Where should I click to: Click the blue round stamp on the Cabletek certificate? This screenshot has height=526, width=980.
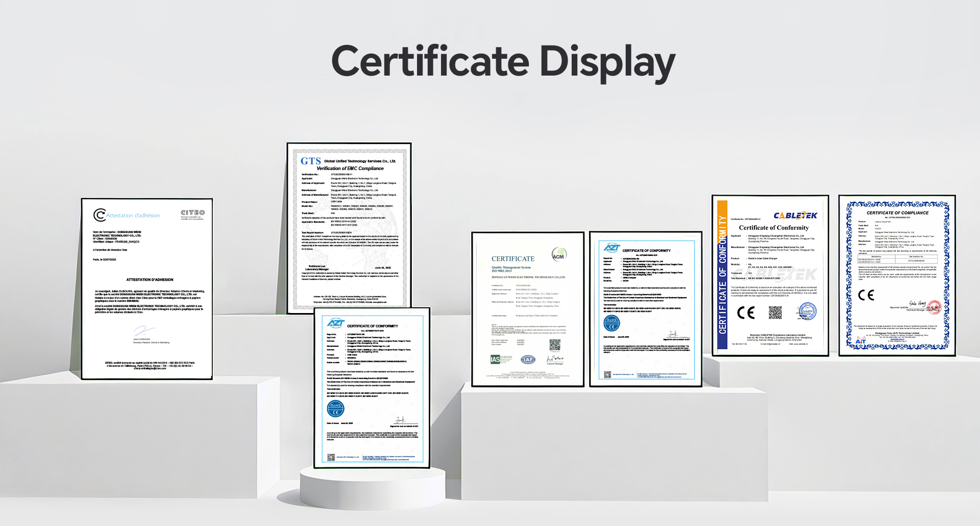(x=807, y=311)
